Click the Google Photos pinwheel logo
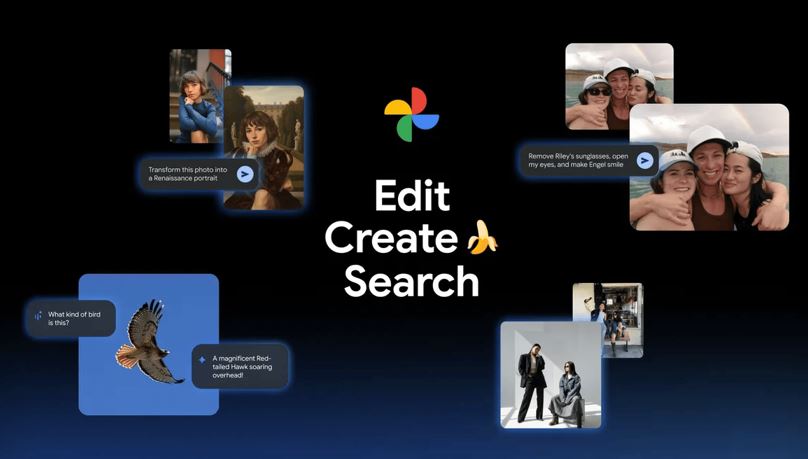This screenshot has height=459, width=808. point(412,114)
